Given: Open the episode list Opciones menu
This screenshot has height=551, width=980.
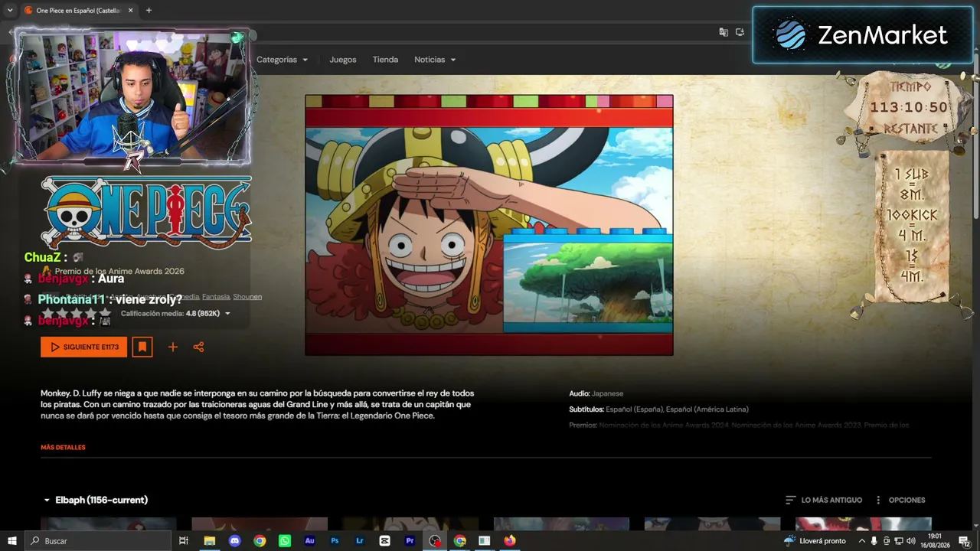Looking at the screenshot, I should tap(900, 500).
